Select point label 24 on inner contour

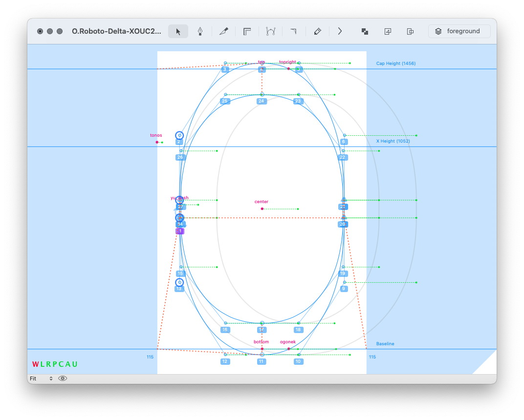[x=261, y=101]
